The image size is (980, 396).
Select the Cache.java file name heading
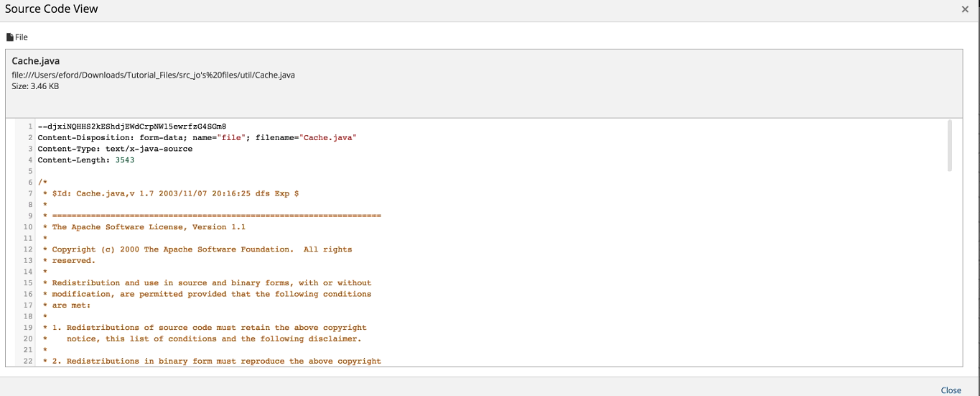(x=36, y=61)
